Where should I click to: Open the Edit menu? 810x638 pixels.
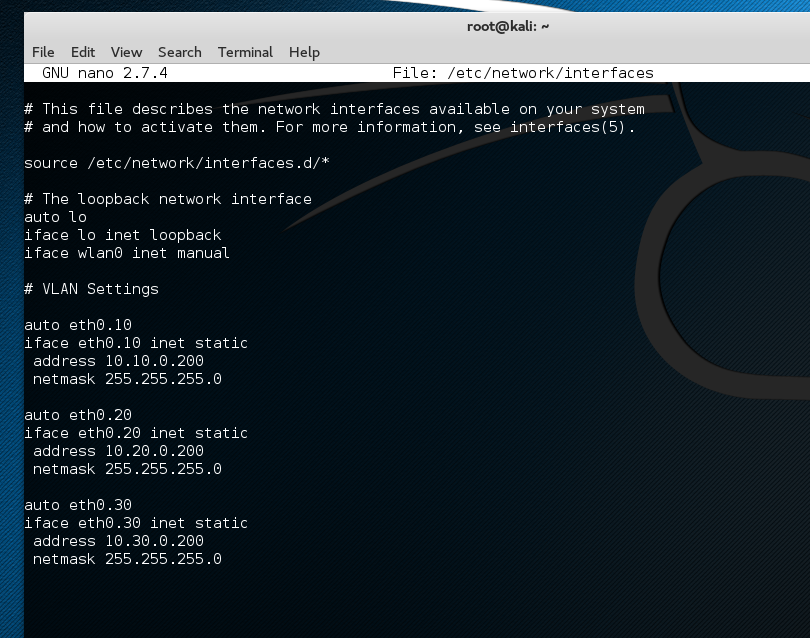pyautogui.click(x=83, y=52)
